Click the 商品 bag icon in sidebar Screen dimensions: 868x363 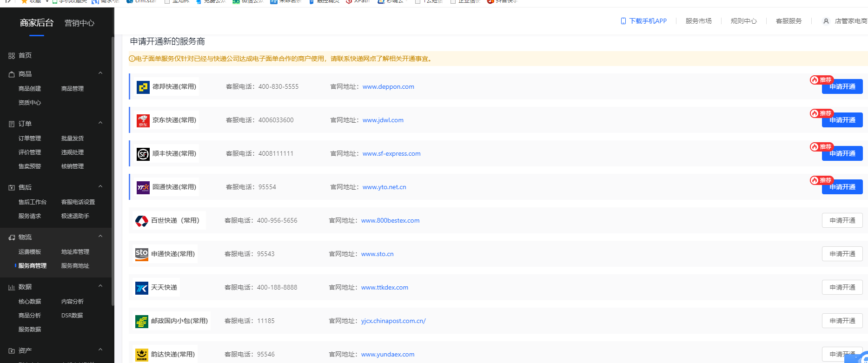point(12,74)
